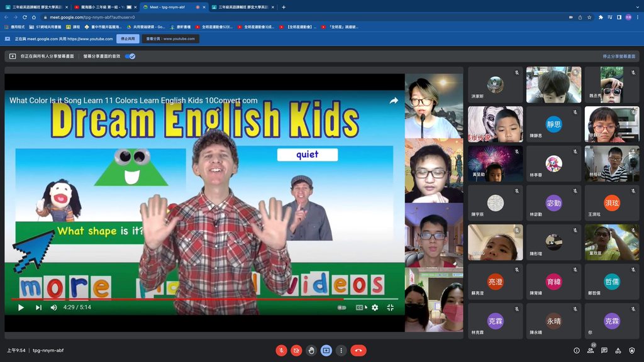Click the address bar URL

click(x=92, y=17)
